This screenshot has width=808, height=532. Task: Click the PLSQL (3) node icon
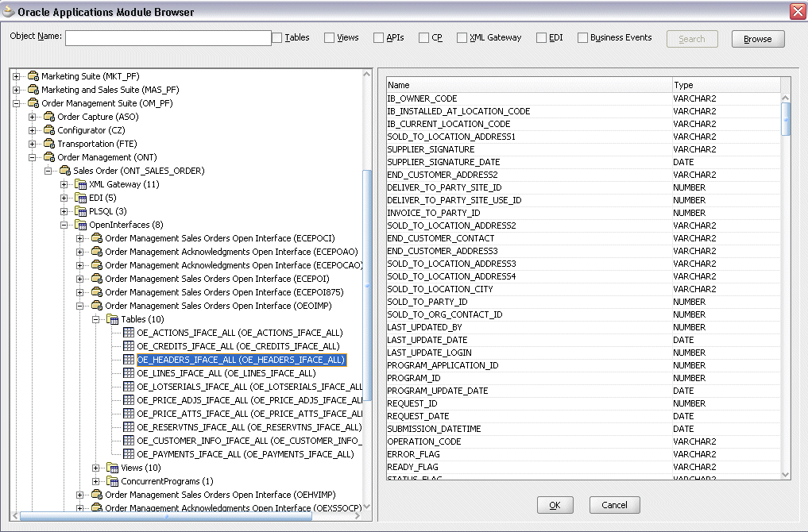point(82,211)
